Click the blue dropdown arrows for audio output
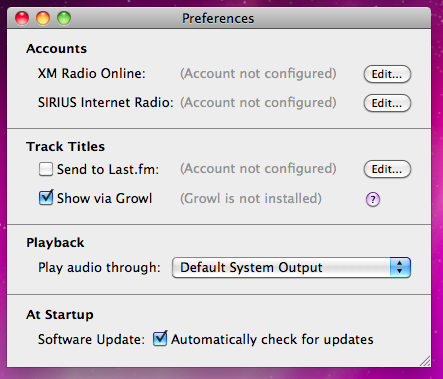 tap(400, 267)
